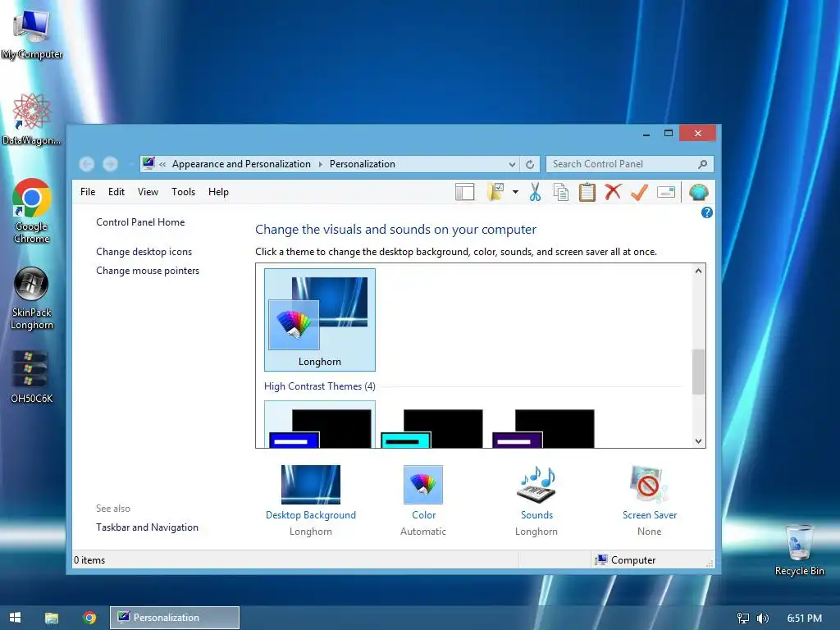The width and height of the screenshot is (840, 630).
Task: Click the double-chevron breadcrumb overflow
Action: pyautogui.click(x=162, y=164)
